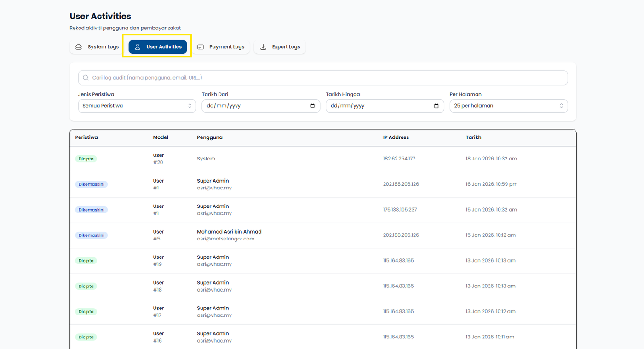
Task: Click the magnifier icon in search bar
Action: click(86, 78)
